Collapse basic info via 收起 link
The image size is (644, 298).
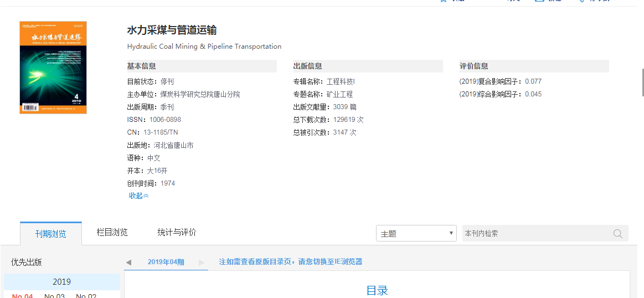point(138,196)
